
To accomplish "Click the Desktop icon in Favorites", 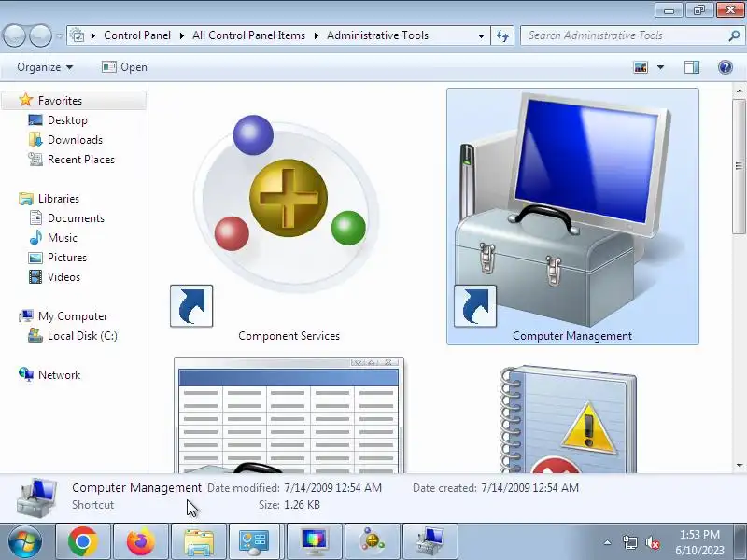I will [x=35, y=120].
